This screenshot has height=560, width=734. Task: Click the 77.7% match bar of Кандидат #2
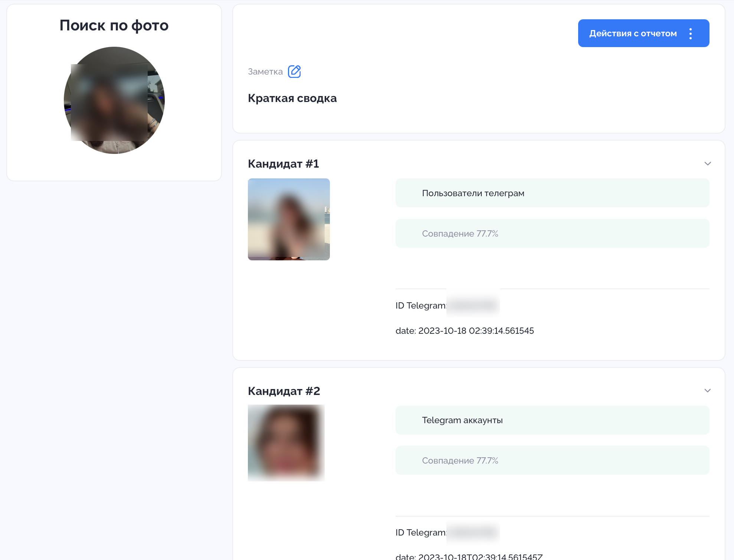coord(552,460)
